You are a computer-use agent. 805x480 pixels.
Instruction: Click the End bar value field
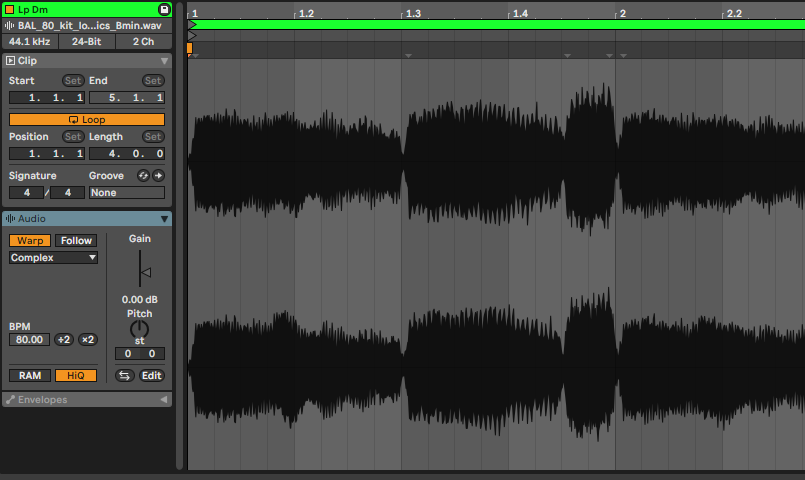coord(127,98)
